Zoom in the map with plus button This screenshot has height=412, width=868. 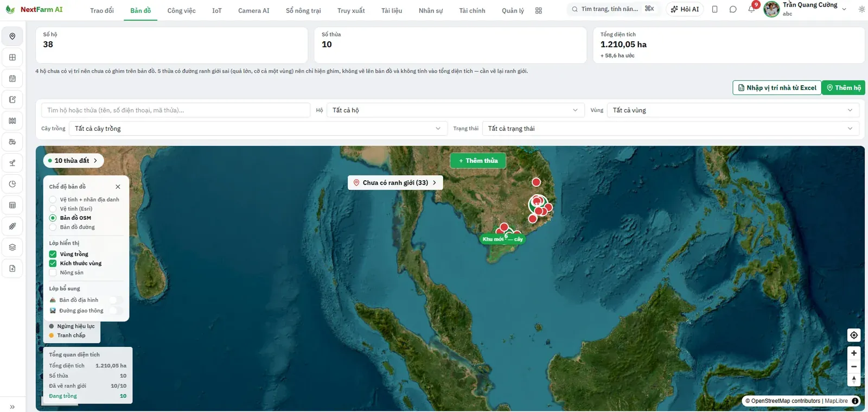point(854,353)
